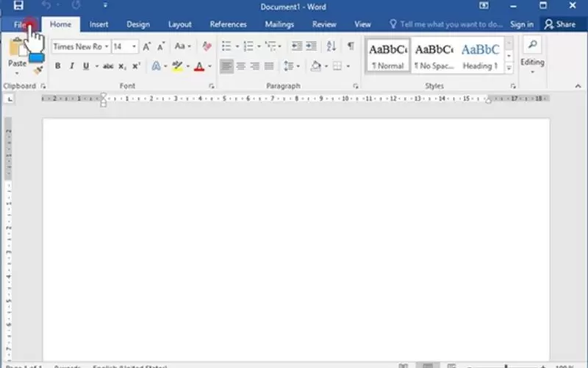
Task: Switch to the Design tab
Action: pos(138,25)
